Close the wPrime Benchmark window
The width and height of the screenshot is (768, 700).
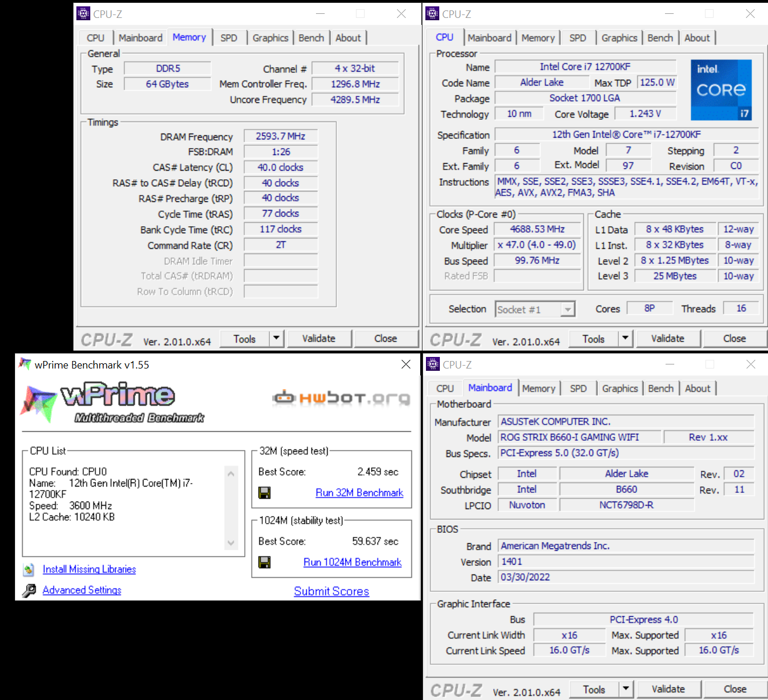406,364
